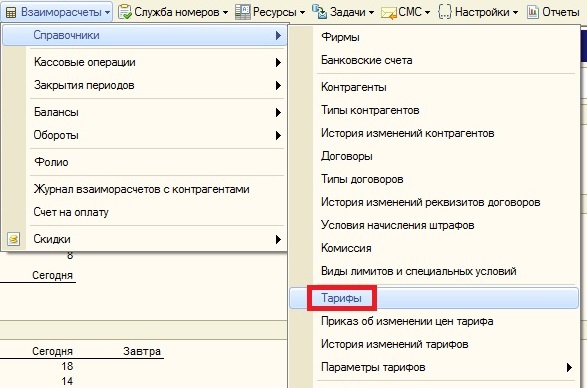Expand the Кассовые операции arrow
Screen dimensions: 587x388
[x=278, y=63]
